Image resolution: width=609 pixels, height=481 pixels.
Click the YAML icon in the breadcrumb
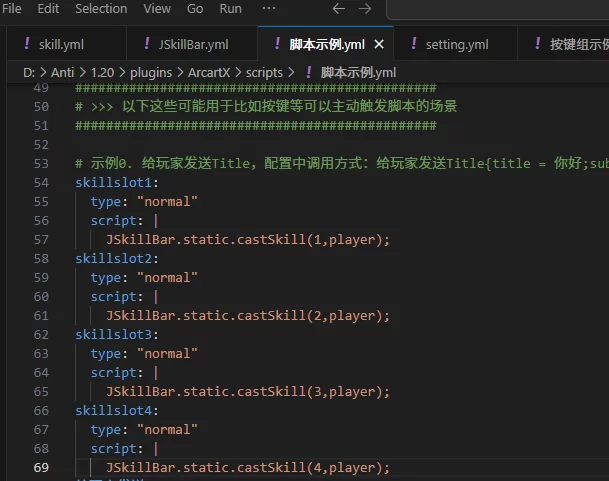[x=309, y=72]
